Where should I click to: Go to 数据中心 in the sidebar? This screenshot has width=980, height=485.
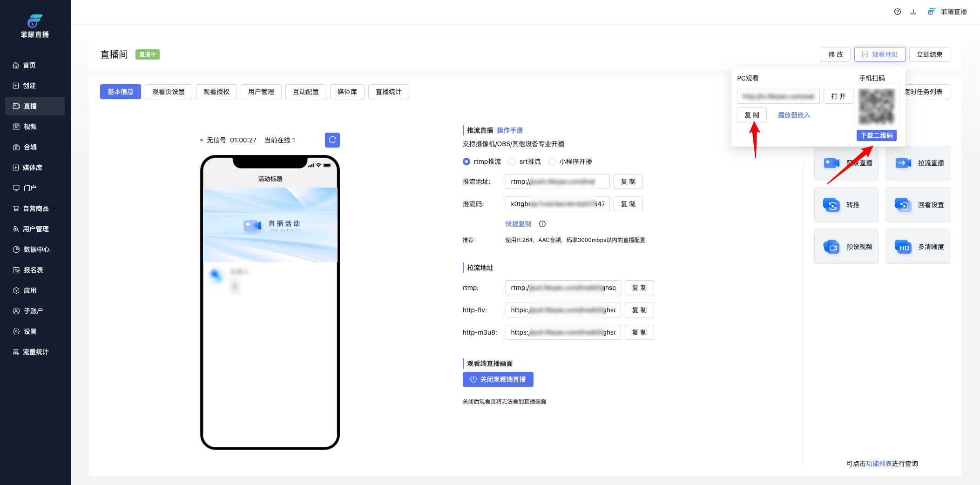click(x=36, y=249)
